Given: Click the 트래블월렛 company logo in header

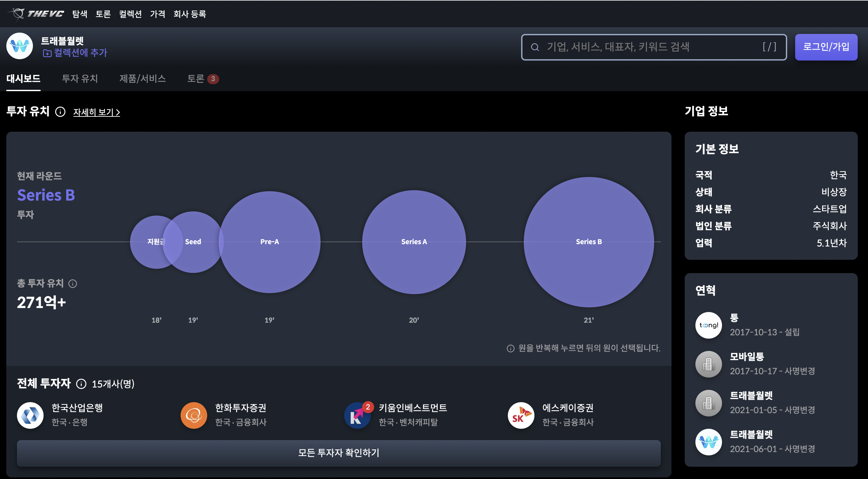Looking at the screenshot, I should tap(20, 46).
